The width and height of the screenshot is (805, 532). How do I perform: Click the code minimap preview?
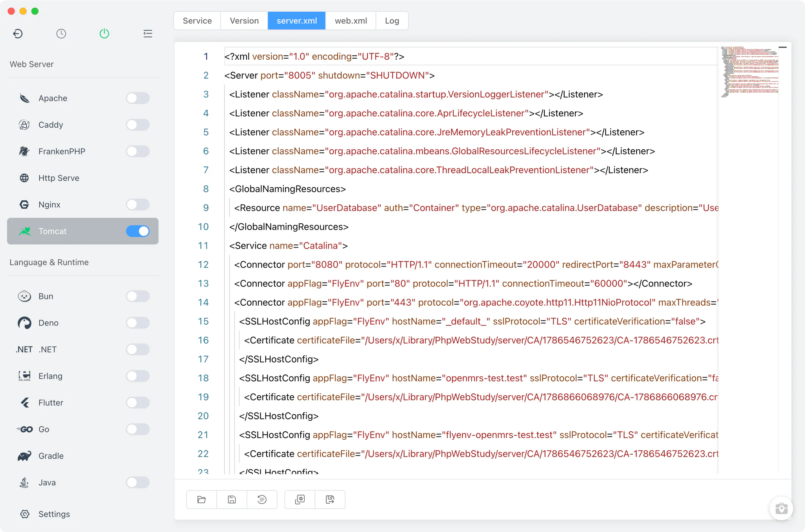749,72
